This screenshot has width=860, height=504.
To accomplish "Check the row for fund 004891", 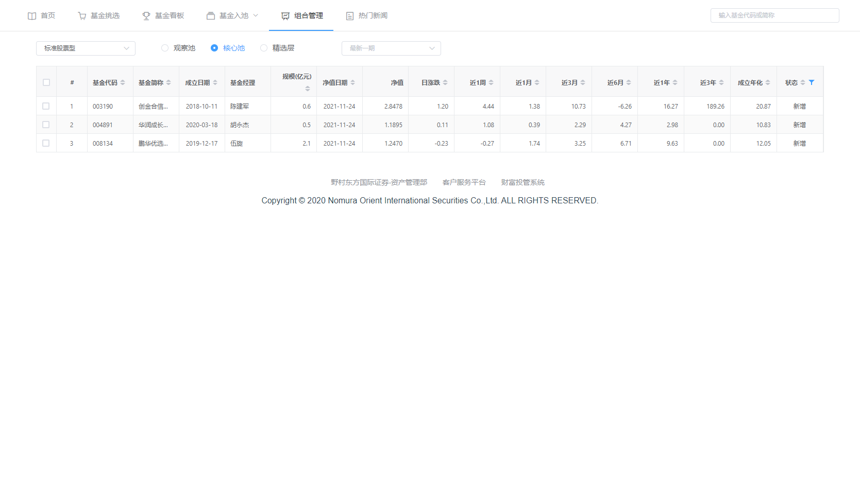I will coord(46,125).
